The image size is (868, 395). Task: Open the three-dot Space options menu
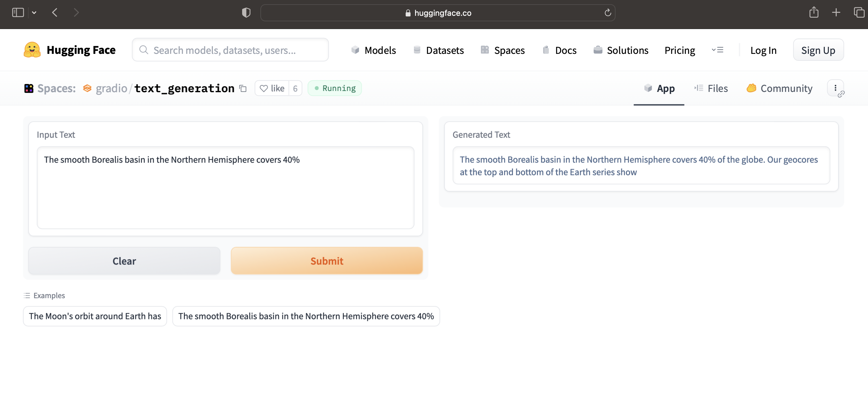pyautogui.click(x=835, y=88)
